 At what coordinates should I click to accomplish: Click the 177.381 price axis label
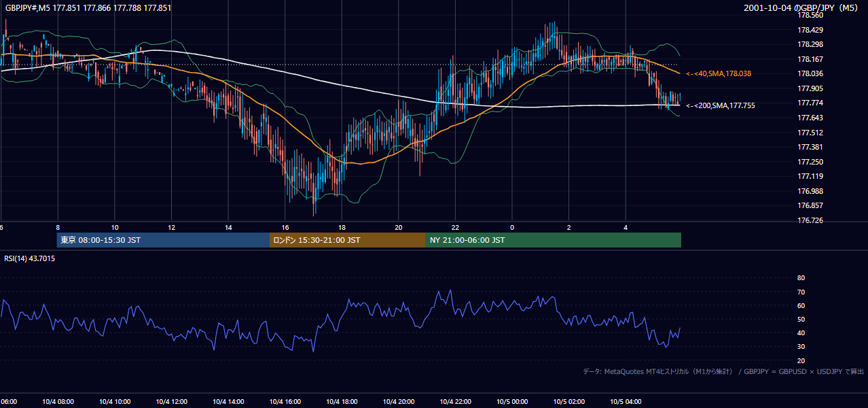810,147
